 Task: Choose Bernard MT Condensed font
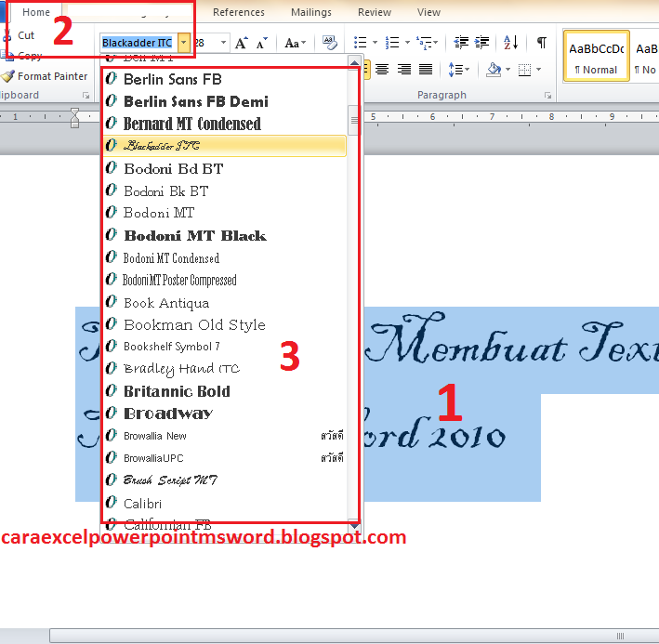[x=225, y=124]
